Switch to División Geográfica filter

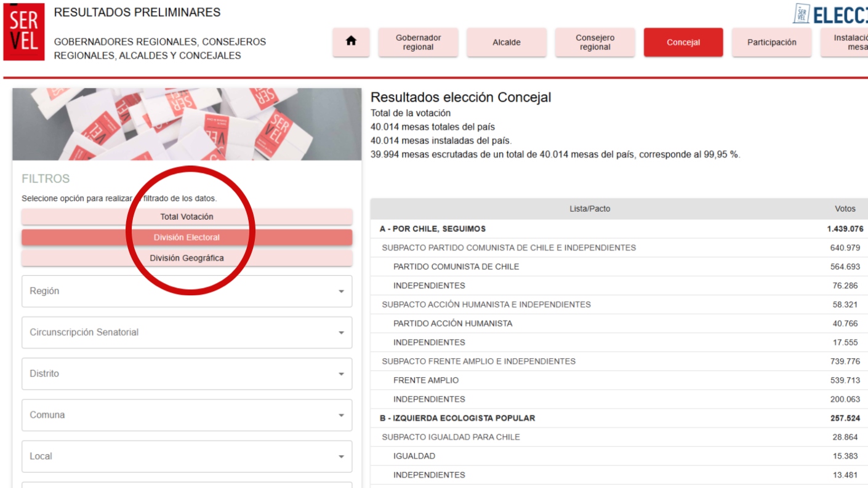click(187, 258)
